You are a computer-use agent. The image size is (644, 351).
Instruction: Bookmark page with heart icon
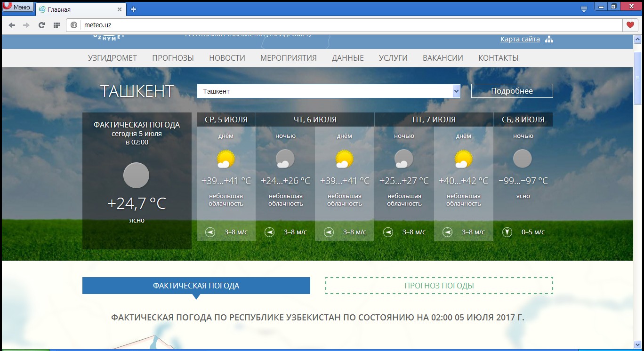629,25
